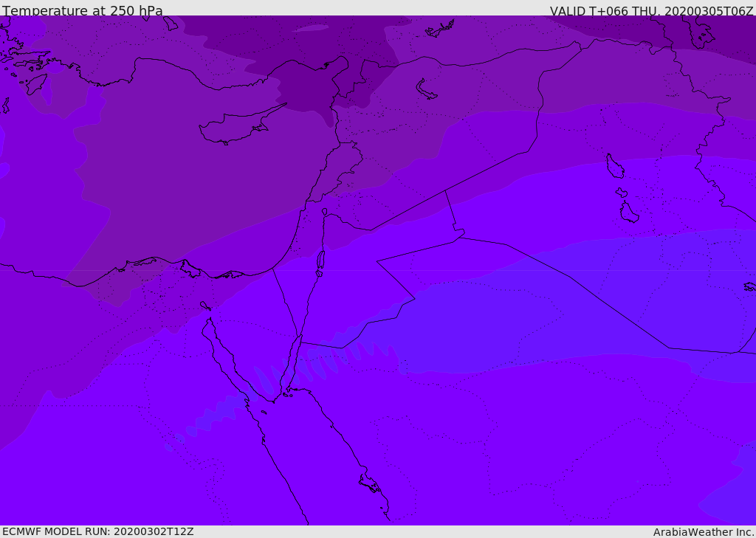Click the 'ArabiaWeather Inc' credit text
The width and height of the screenshot is (756, 538).
coord(703,532)
